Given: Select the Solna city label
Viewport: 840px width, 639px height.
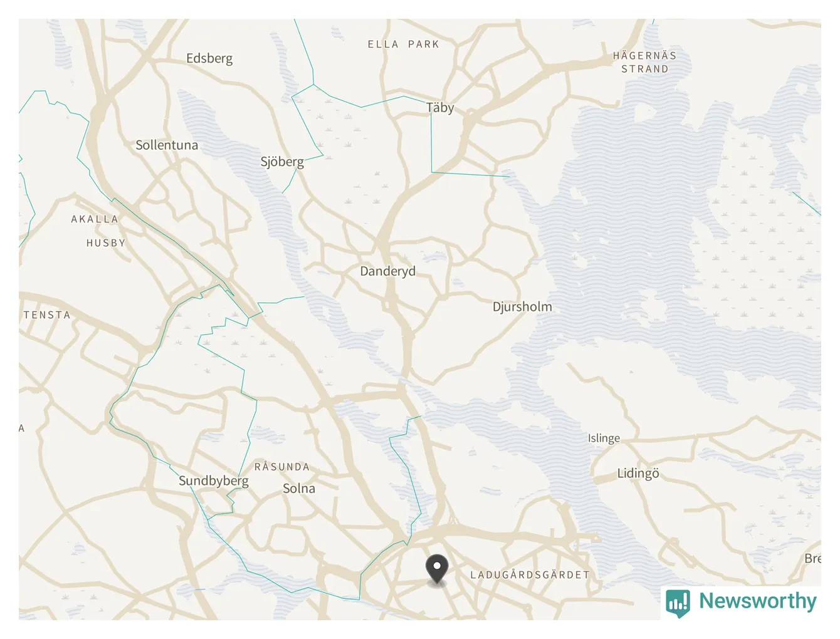Looking at the screenshot, I should pos(299,489).
